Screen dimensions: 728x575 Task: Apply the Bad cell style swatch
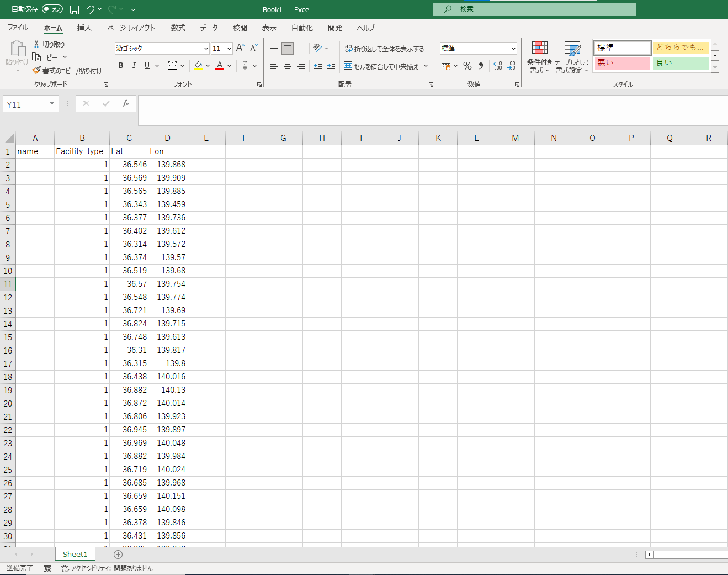point(622,63)
